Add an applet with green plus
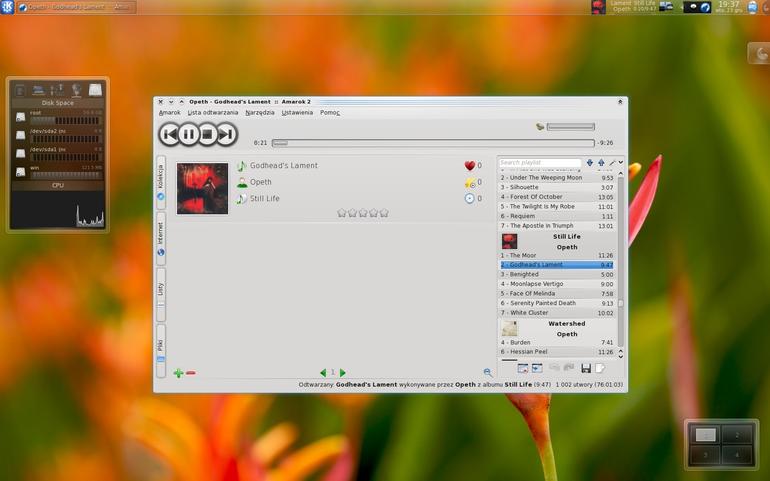This screenshot has height=481, width=770. click(x=178, y=373)
